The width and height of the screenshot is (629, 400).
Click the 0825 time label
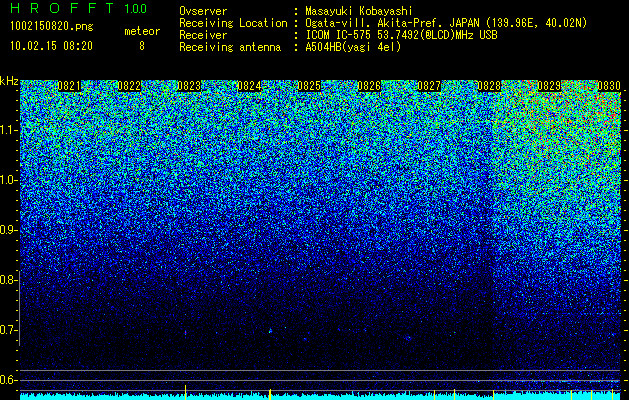pos(309,86)
